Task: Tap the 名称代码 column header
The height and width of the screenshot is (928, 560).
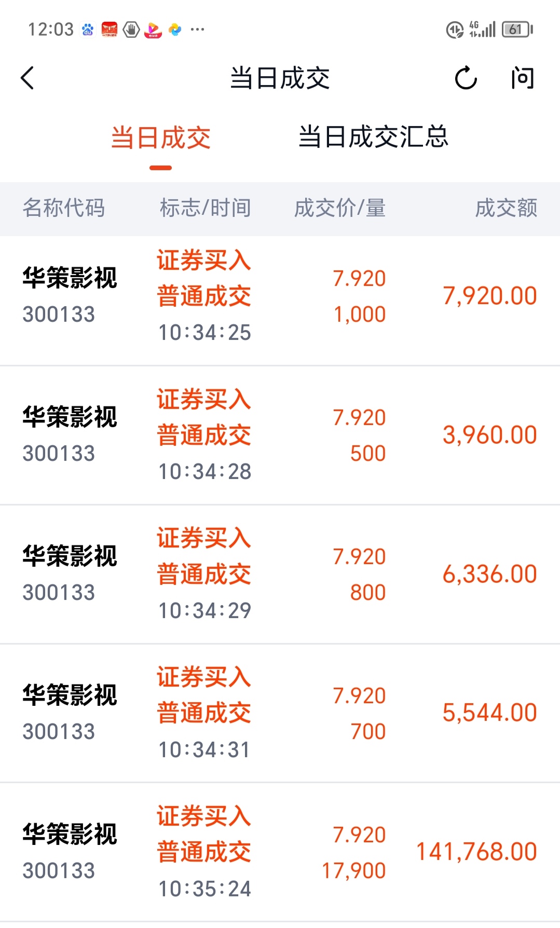Action: [64, 208]
